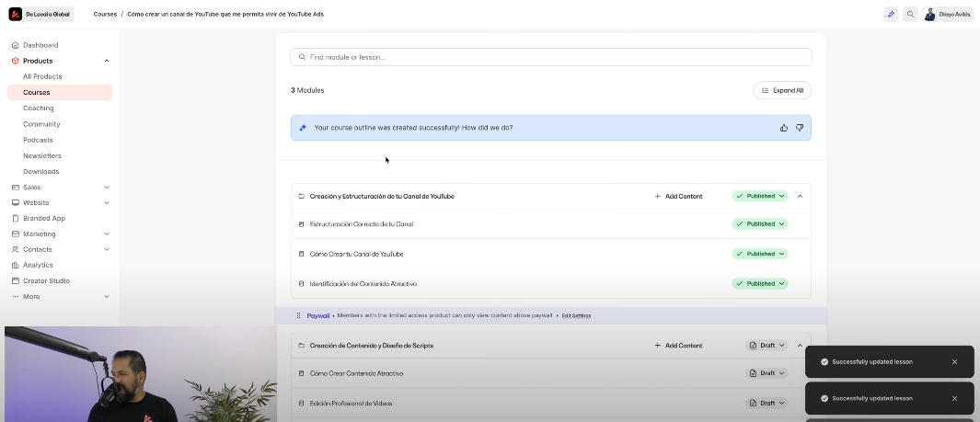The width and height of the screenshot is (980, 422).
Task: Click the 'Find module or lesson' search field
Action: click(550, 57)
